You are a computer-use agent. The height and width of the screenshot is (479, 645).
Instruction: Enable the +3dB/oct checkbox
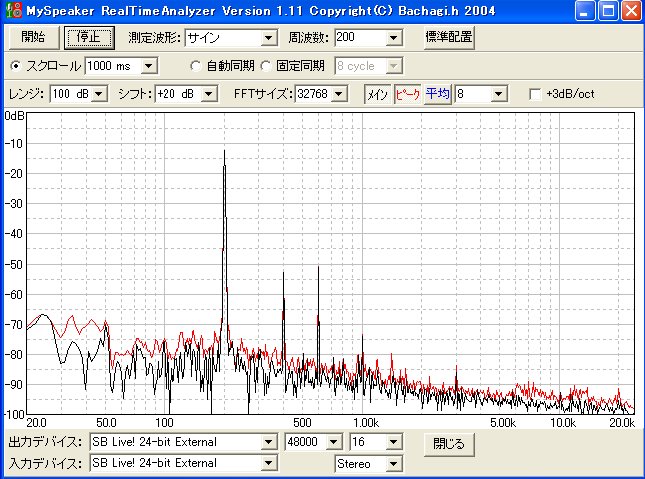coord(535,94)
